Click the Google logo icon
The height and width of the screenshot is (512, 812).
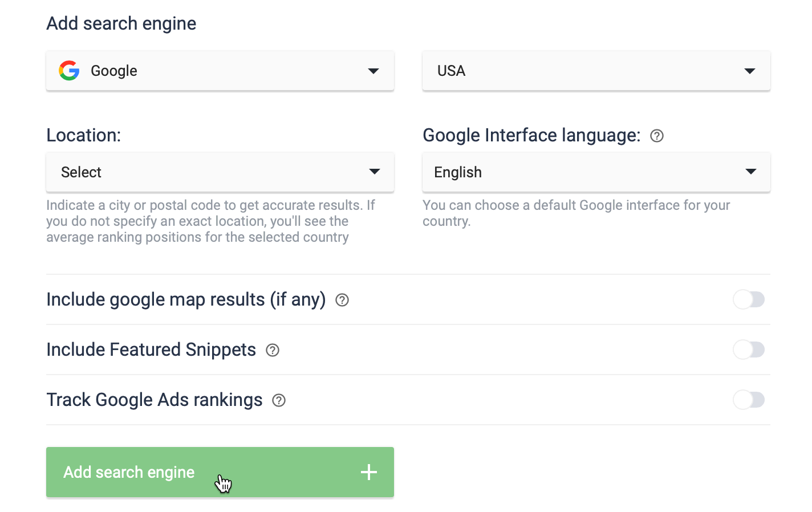coord(70,71)
